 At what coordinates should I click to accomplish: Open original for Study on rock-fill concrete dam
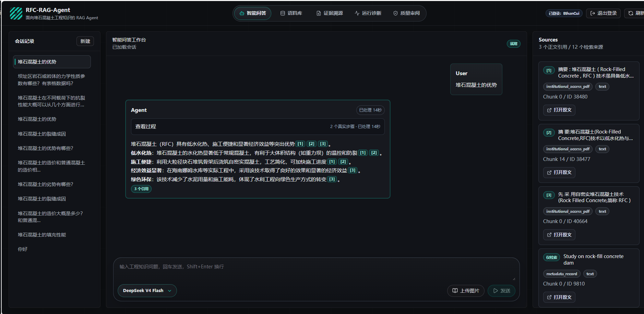tap(559, 297)
